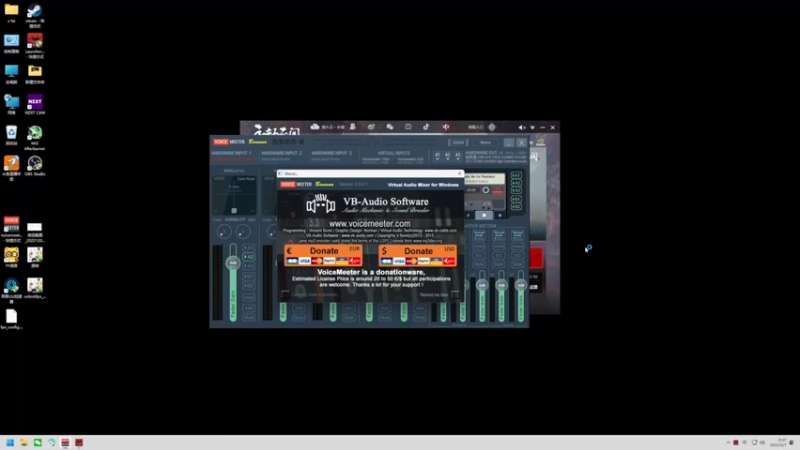Open the A1 hardware out dropdown
Image resolution: width=800 pixels, height=450 pixels.
pyautogui.click(x=437, y=156)
